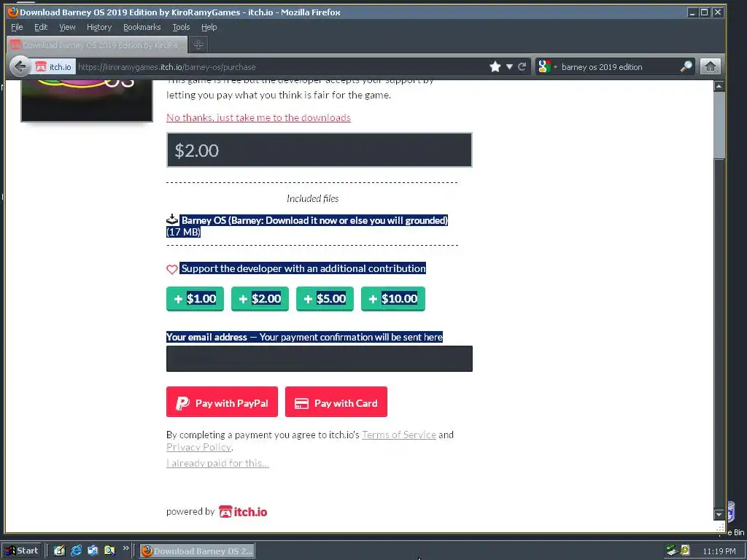Click the '(17 MB)' file size text
This screenshot has width=747, height=560.
[183, 232]
